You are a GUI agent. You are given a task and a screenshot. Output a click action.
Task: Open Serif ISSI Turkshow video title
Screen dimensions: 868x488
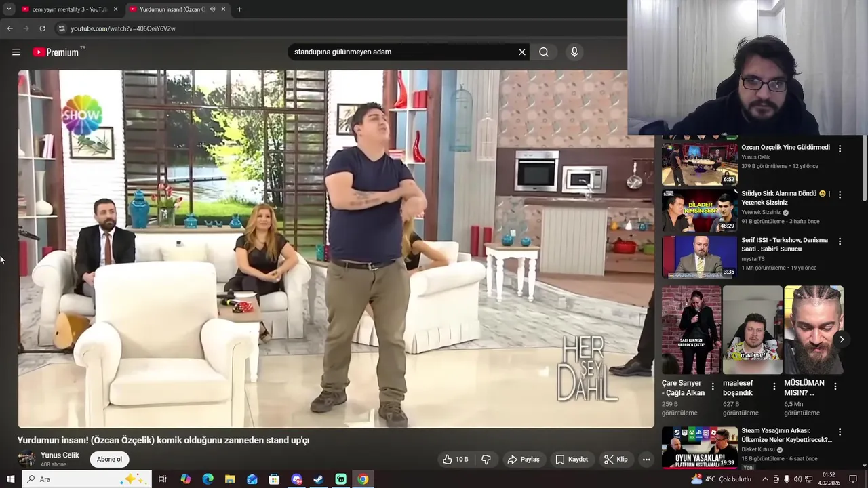(x=785, y=245)
